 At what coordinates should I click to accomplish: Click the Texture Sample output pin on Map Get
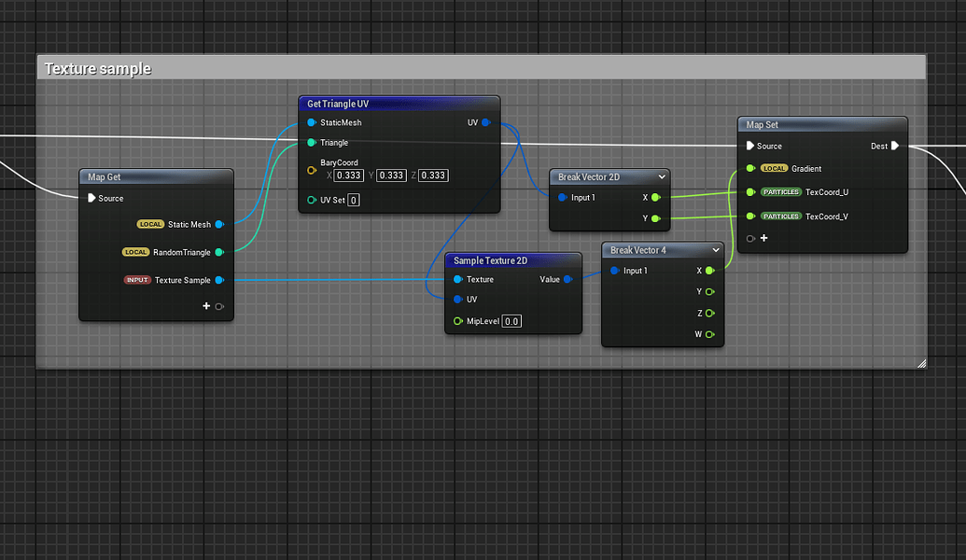point(220,279)
